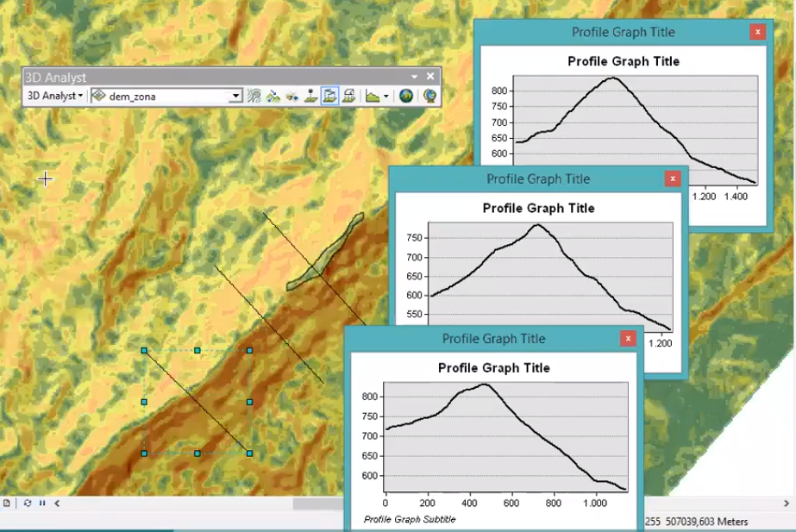Launch ArcScene from the 3D Analyst toolbar
796x532 pixels.
click(405, 97)
